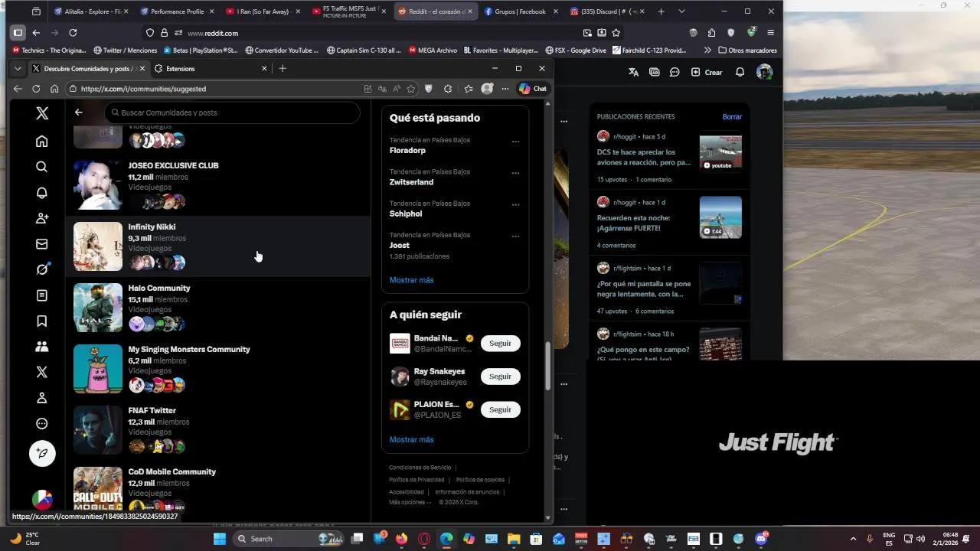Image resolution: width=980 pixels, height=551 pixels.
Task: Bookmark the Reddit page with the star icon
Action: (x=616, y=33)
